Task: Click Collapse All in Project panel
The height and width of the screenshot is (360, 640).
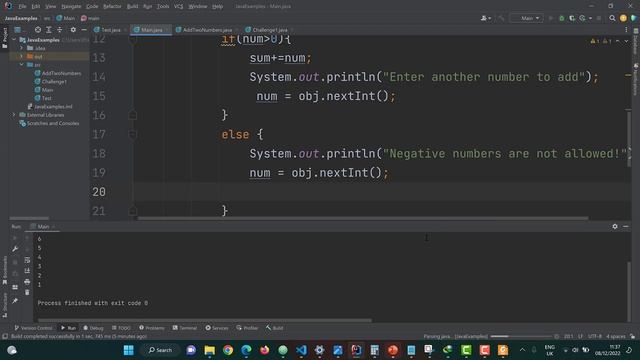Action: (x=60, y=30)
